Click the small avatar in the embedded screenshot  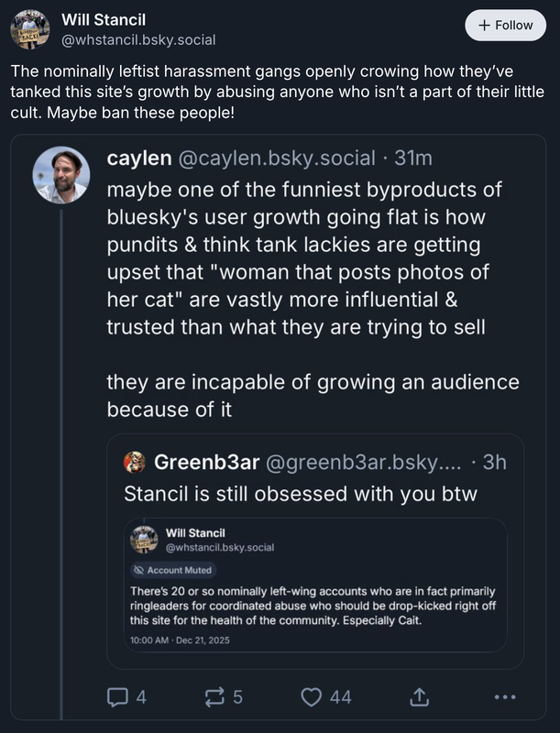145,540
